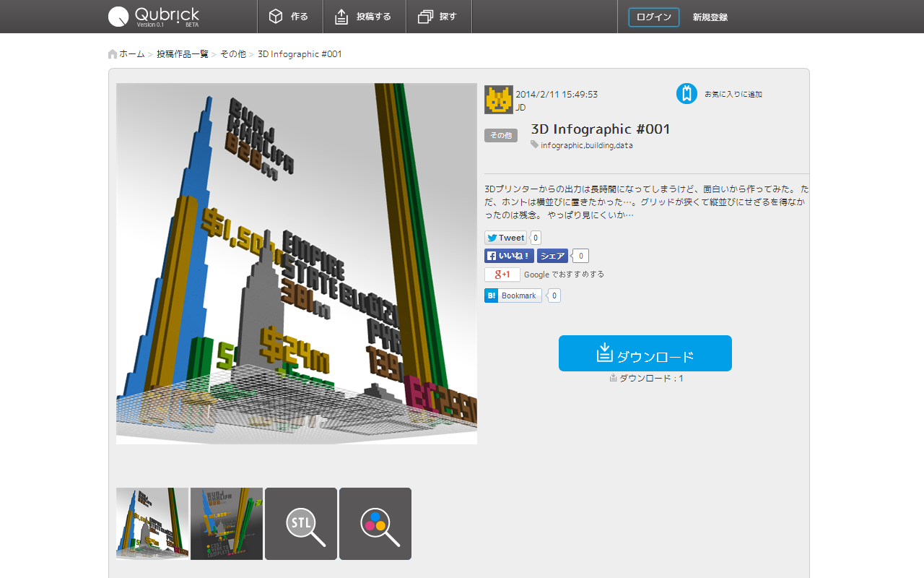Click the 3D Infographic #001 breadcrumb text

point(300,54)
